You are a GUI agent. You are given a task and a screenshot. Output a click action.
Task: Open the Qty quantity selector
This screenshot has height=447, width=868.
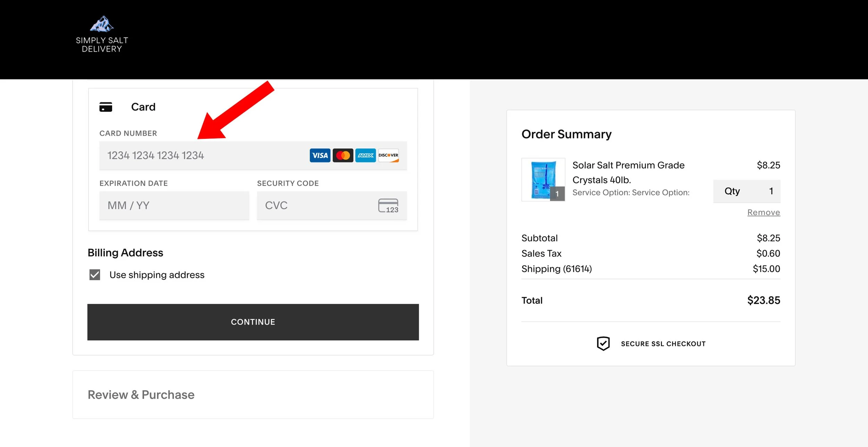point(746,191)
